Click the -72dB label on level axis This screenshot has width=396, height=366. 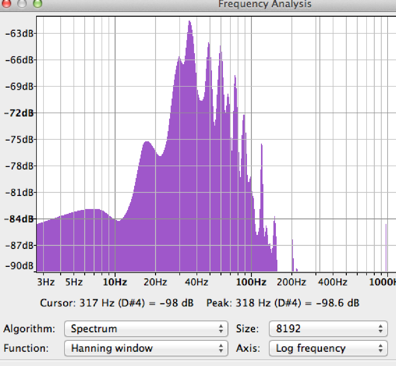point(20,113)
